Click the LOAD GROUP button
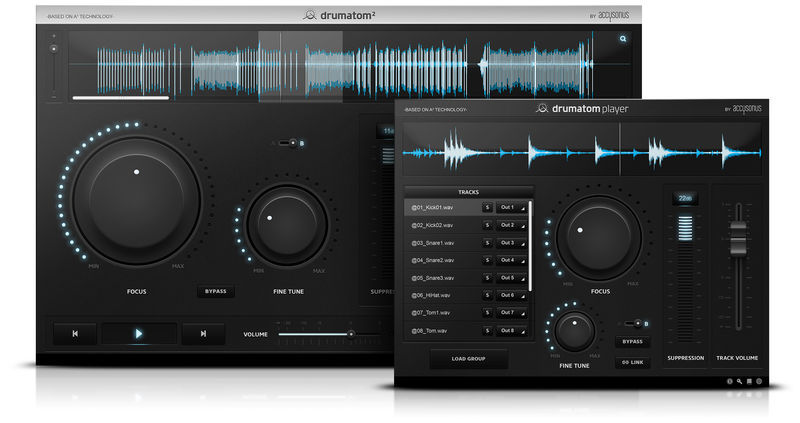Screen dimensions: 800x423 [468, 359]
